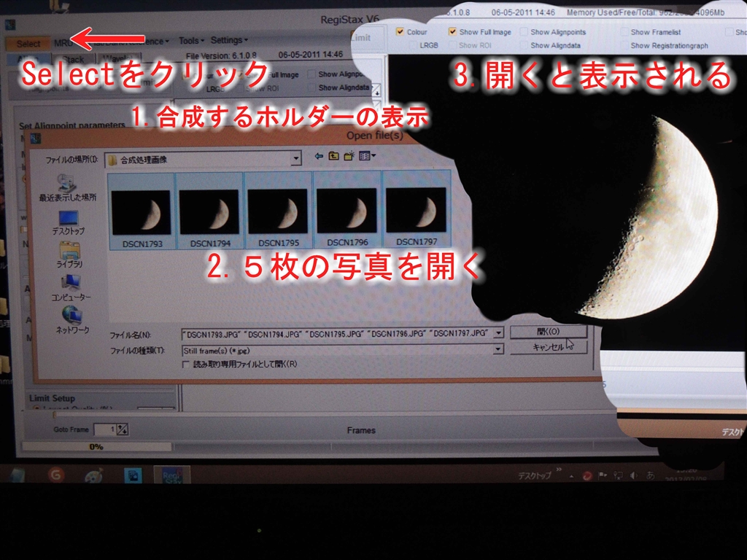Switch to the Stack tab
Viewport: 747px width, 560px height.
pyautogui.click(x=73, y=59)
